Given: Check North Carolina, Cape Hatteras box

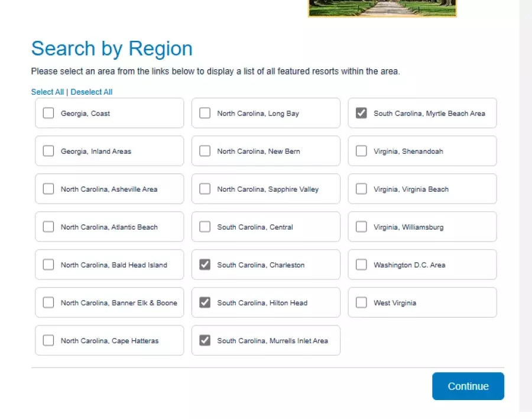Looking at the screenshot, I should coord(48,340).
